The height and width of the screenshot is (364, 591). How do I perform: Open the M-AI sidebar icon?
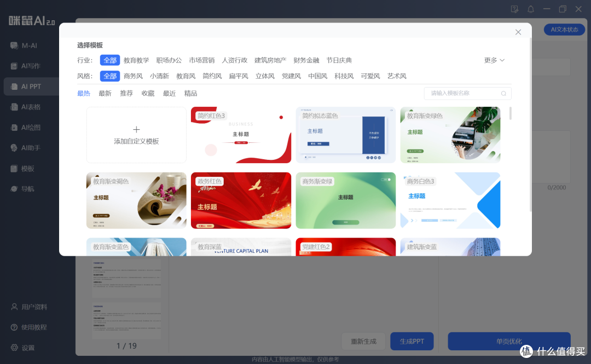(14, 45)
